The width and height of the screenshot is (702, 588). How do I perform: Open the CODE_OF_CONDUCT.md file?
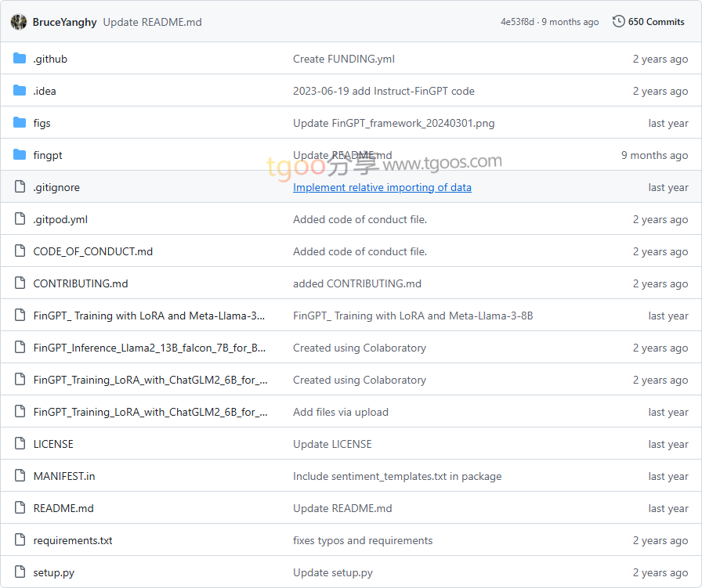click(92, 251)
